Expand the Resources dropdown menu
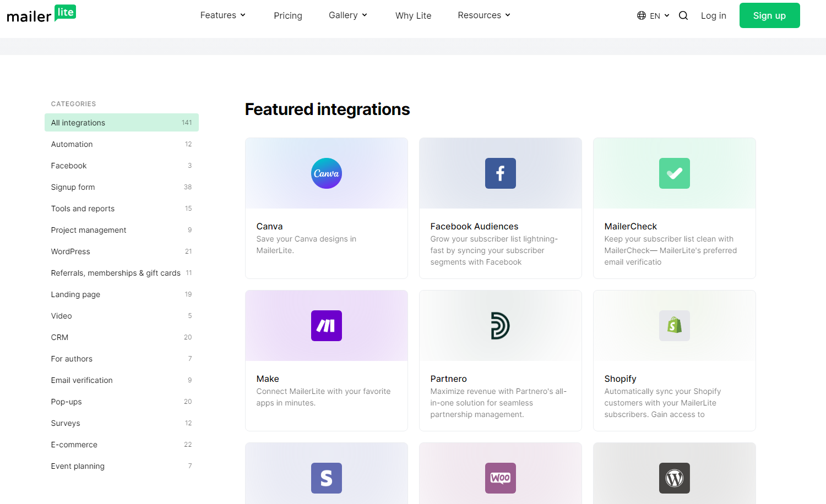The image size is (826, 504). point(484,15)
